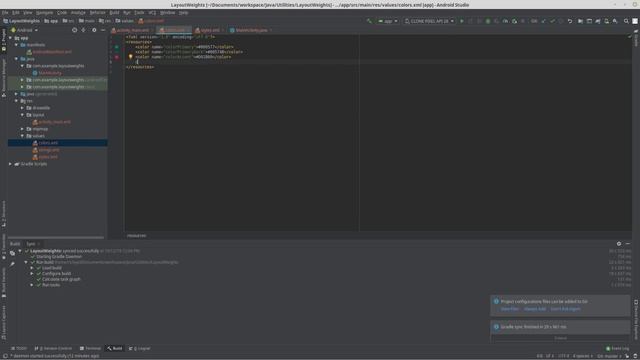Expand the Load build step in Build panel
Screen dimensions: 640x360
click(32, 268)
